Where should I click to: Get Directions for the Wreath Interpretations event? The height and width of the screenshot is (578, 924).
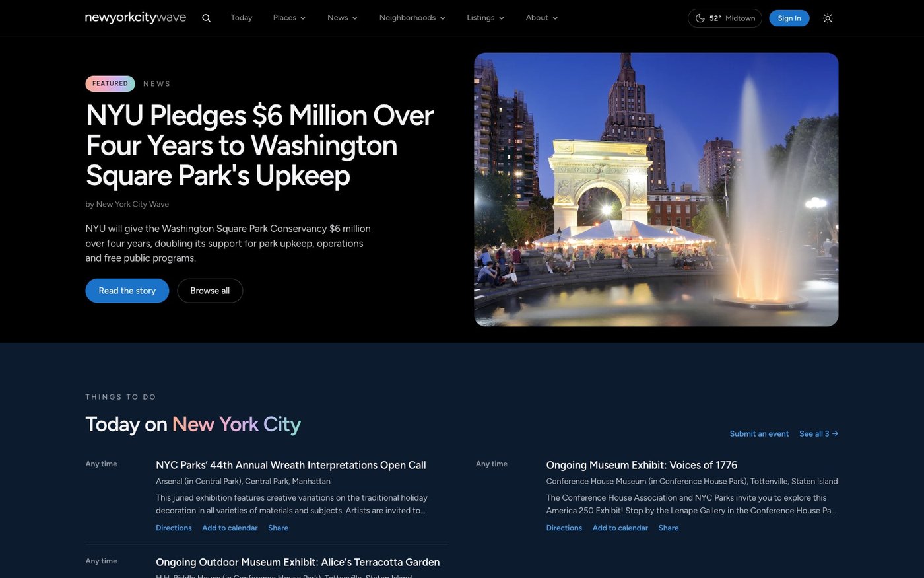[174, 528]
